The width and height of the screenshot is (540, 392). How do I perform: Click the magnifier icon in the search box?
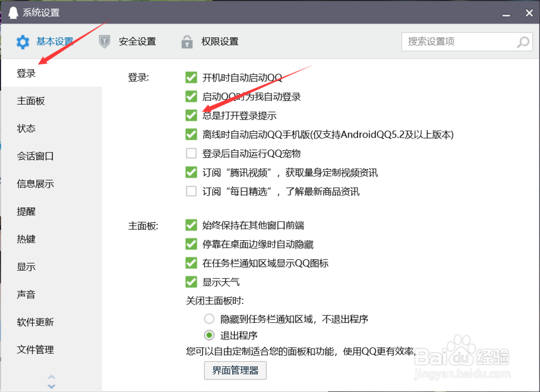tap(522, 42)
